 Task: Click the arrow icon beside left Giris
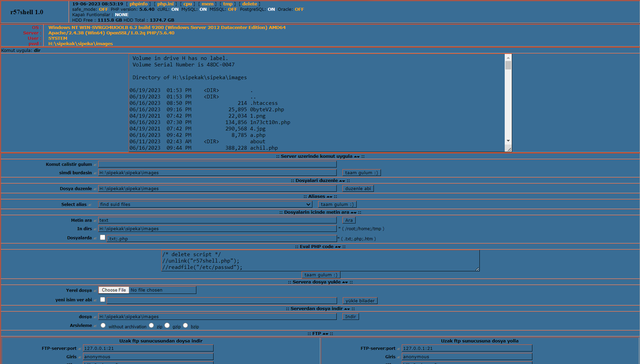(80, 357)
